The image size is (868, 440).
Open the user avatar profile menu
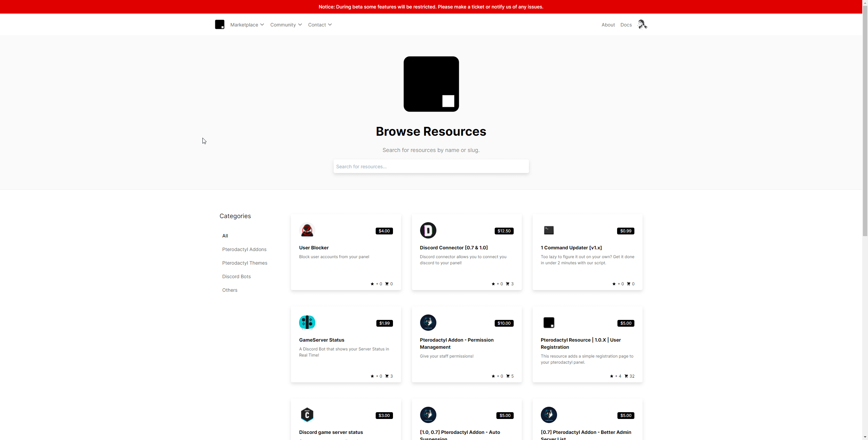(642, 24)
